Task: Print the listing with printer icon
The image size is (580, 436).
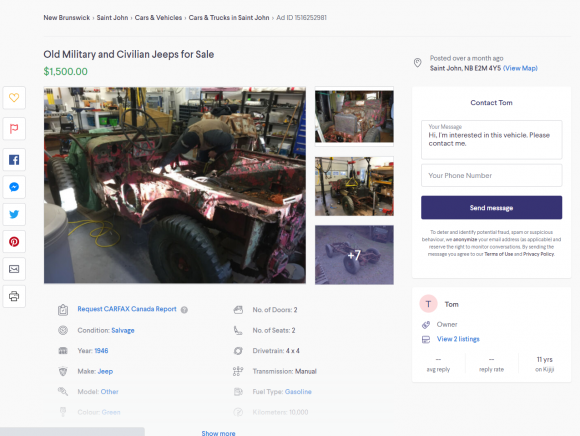Action: [x=14, y=296]
